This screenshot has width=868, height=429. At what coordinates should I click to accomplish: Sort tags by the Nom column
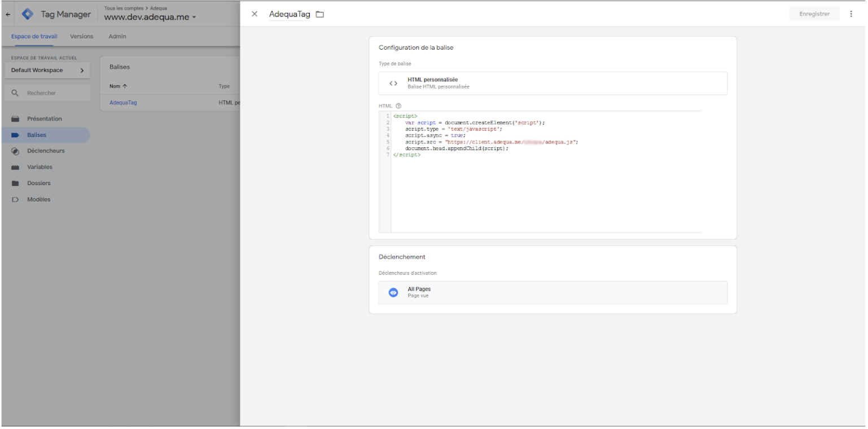click(117, 86)
